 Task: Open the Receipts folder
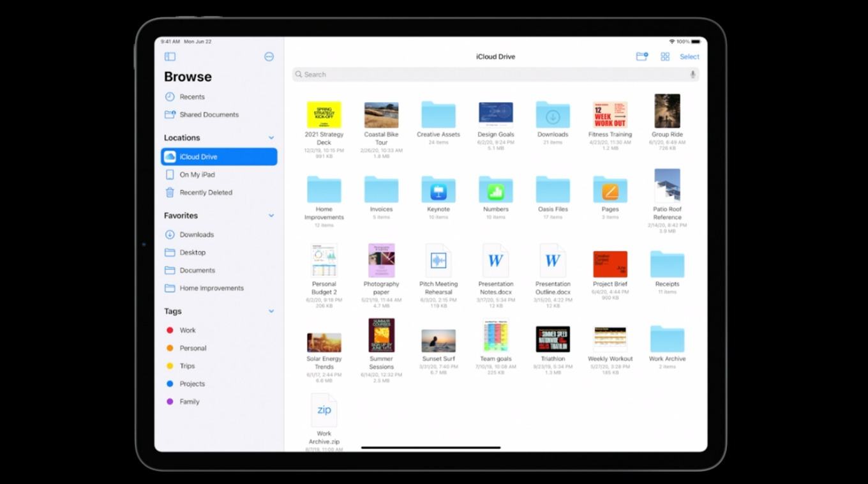[x=668, y=264]
